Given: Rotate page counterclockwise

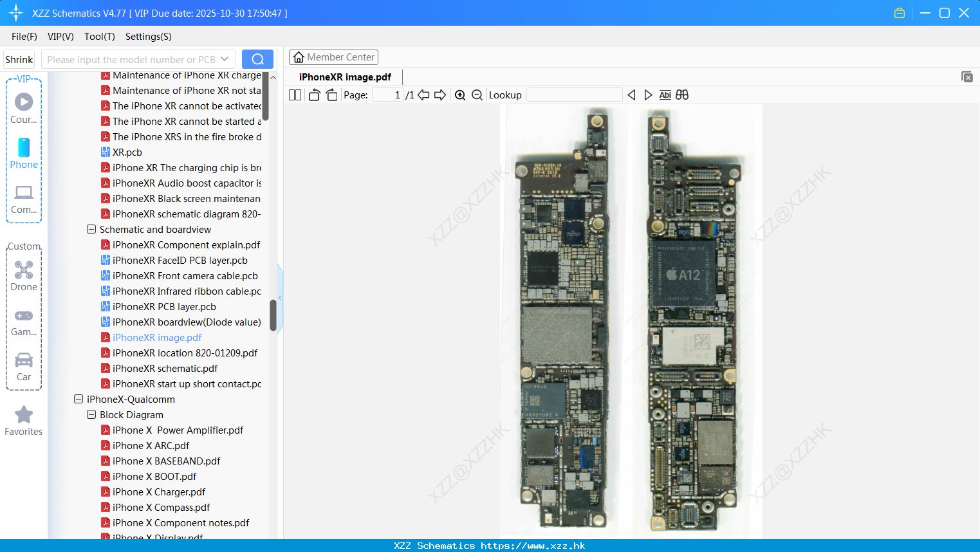Looking at the screenshot, I should 314,95.
